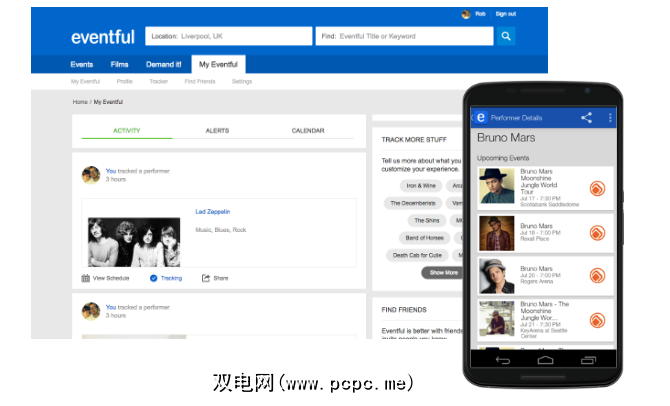Screen dimensions: 670x406
Task: Click the Find keyword search field
Action: (x=404, y=36)
